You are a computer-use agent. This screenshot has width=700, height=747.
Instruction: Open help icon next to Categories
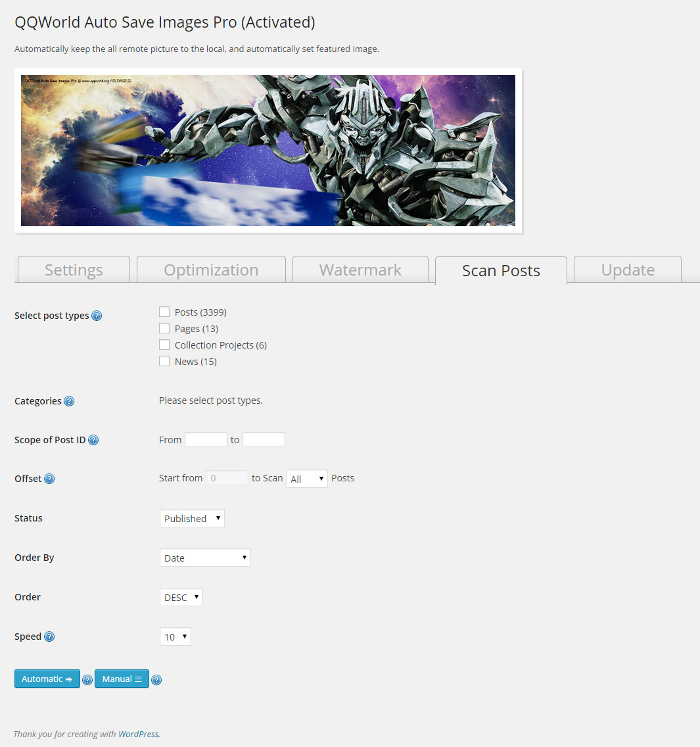coord(69,401)
